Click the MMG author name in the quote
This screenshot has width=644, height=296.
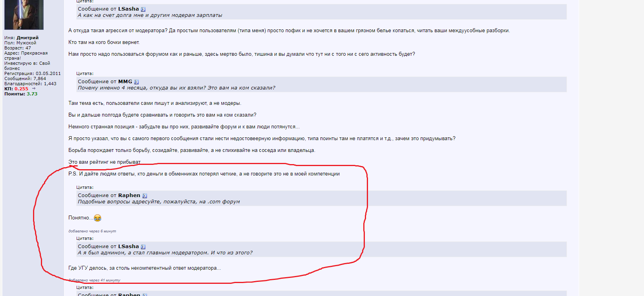point(125,82)
